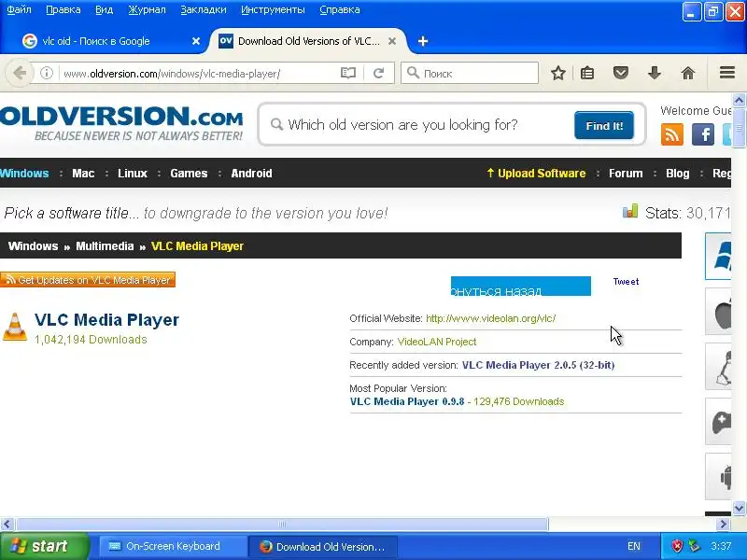Click the VLC cone icon
Viewport: 747px width, 560px height.
[15, 328]
